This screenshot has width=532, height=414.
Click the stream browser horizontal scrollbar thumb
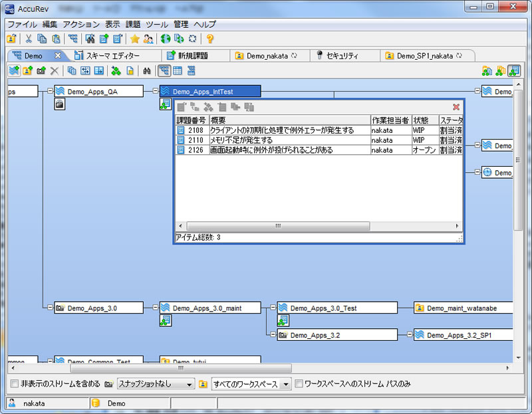tap(180, 368)
